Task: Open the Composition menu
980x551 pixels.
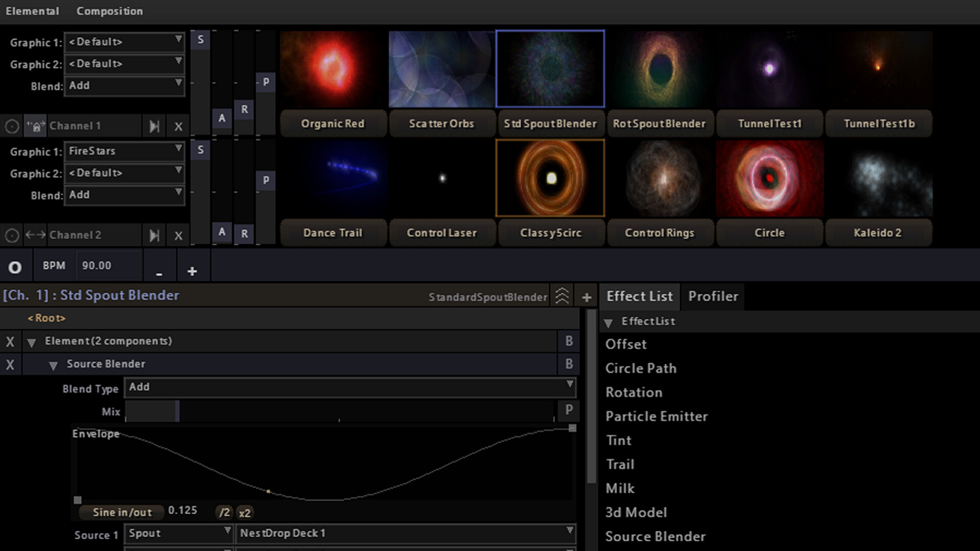Action: click(x=109, y=11)
